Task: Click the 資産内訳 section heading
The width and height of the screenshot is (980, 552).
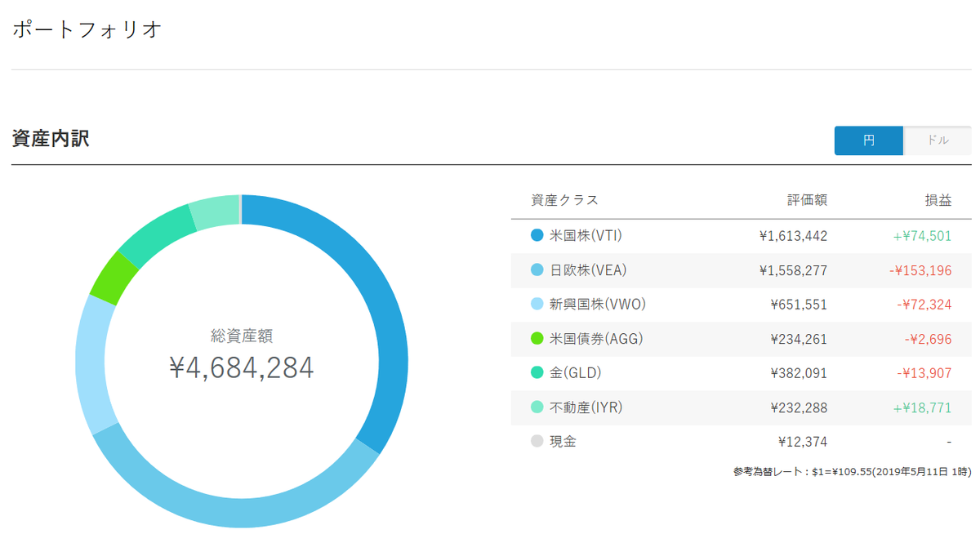Action: [51, 139]
